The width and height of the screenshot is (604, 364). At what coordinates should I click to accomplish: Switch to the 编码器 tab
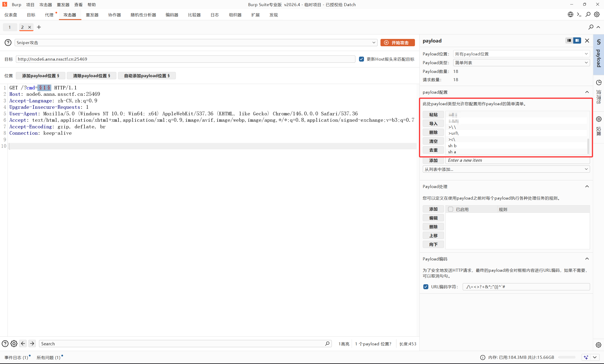172,15
